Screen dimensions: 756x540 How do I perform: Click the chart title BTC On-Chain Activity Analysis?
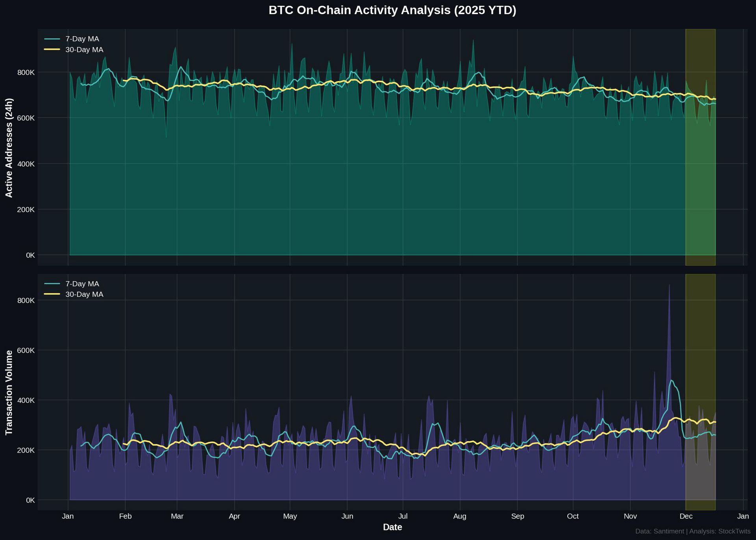point(392,10)
